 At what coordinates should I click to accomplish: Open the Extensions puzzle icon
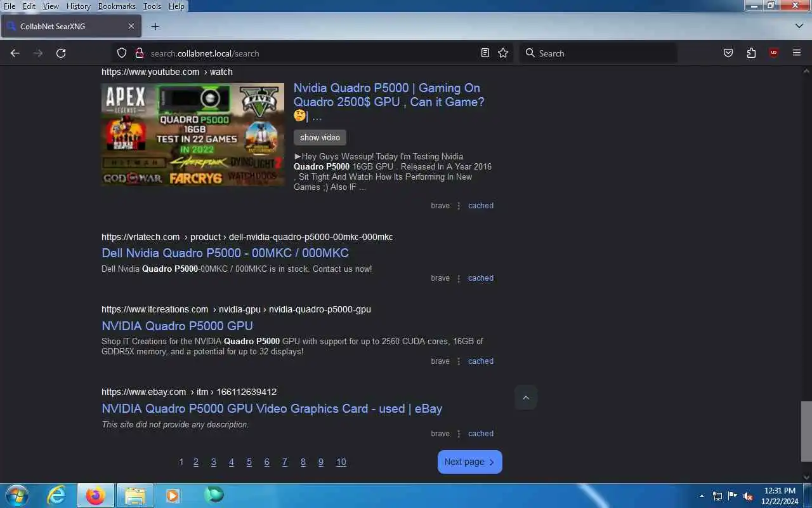coord(751,53)
